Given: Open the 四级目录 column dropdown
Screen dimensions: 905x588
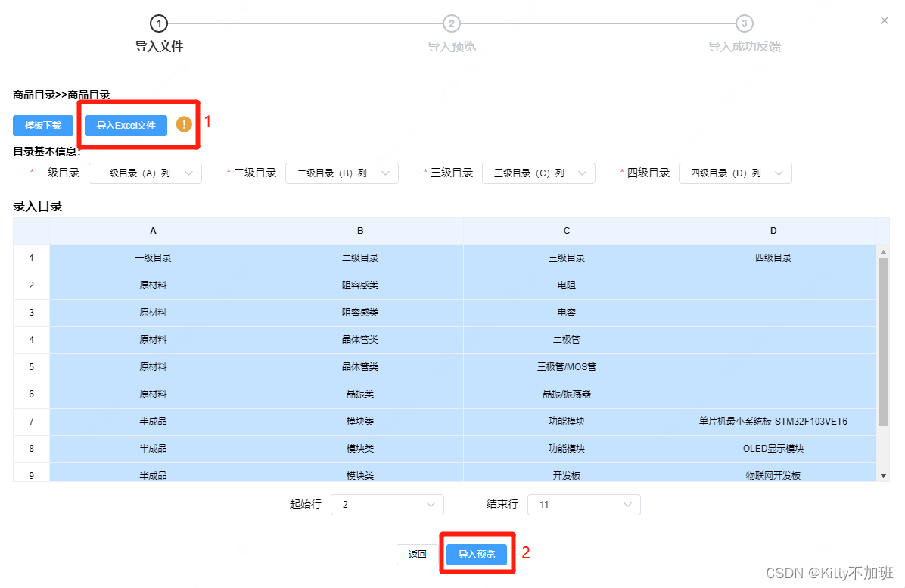Looking at the screenshot, I should click(x=736, y=173).
